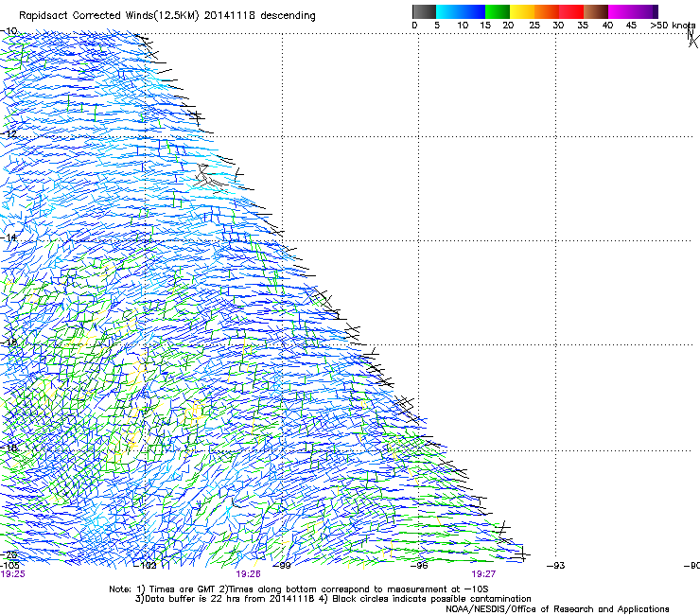The image size is (700, 615).
Task: Click the longitude label '-102'
Action: pyautogui.click(x=146, y=566)
